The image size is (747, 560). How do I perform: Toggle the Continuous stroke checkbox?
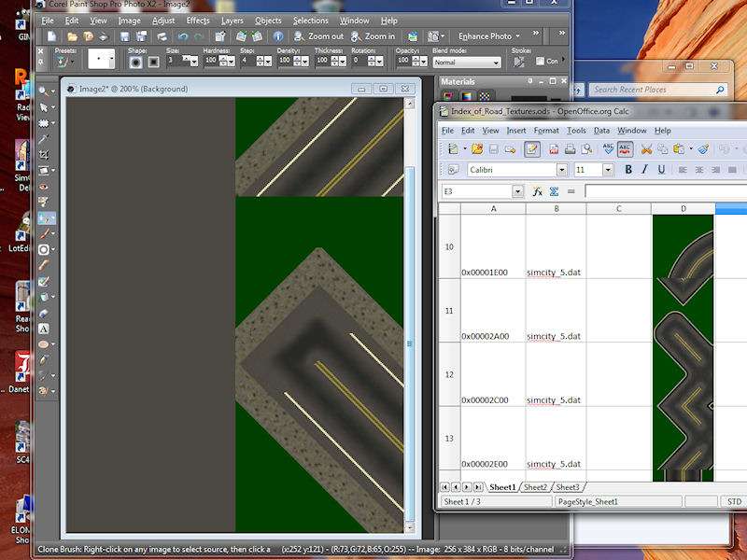click(x=540, y=62)
